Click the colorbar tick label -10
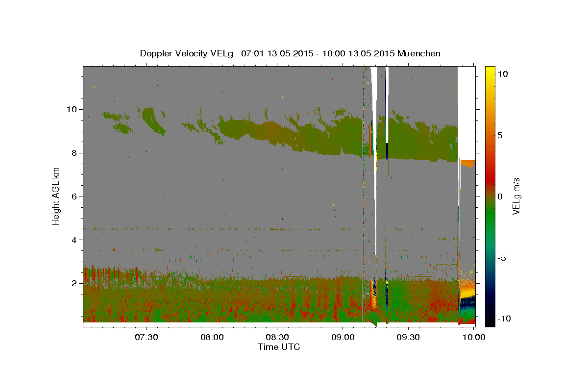Image resolution: width=588 pixels, height=392 pixels. [504, 318]
